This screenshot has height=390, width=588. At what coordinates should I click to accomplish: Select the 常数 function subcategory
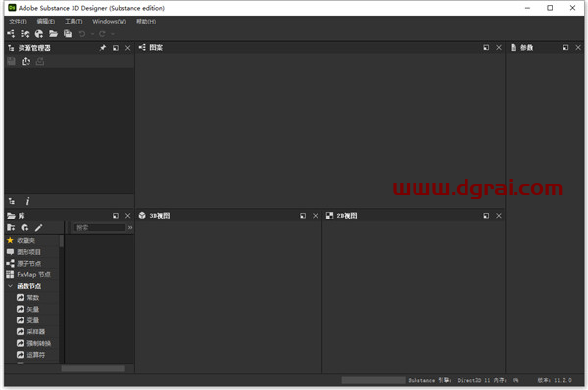(x=33, y=298)
